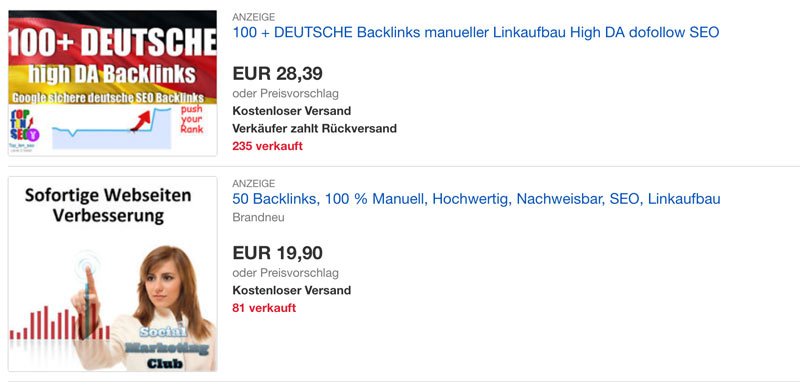Click 'oder Preisvorschlag' under EUR 19,90
This screenshot has width=800, height=382.
286,273
